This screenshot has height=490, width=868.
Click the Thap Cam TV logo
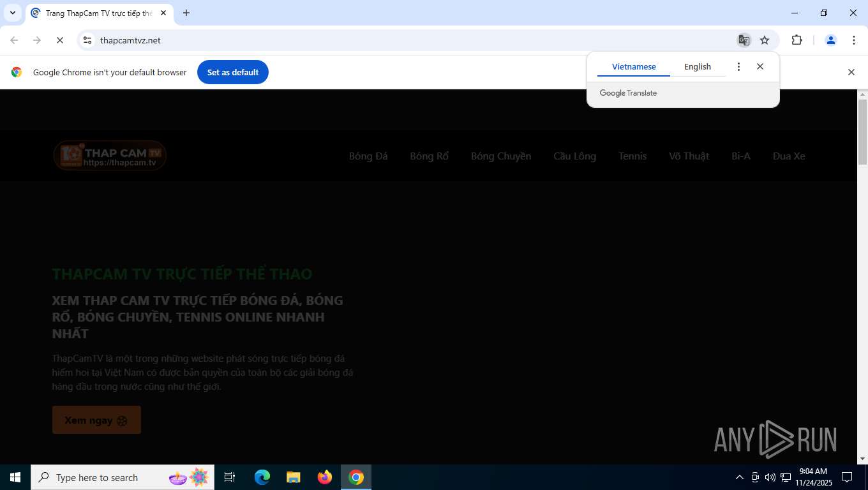click(x=110, y=156)
